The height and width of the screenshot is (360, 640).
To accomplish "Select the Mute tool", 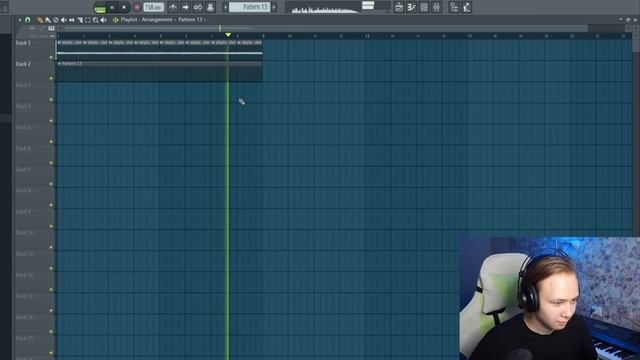I will 64,20.
